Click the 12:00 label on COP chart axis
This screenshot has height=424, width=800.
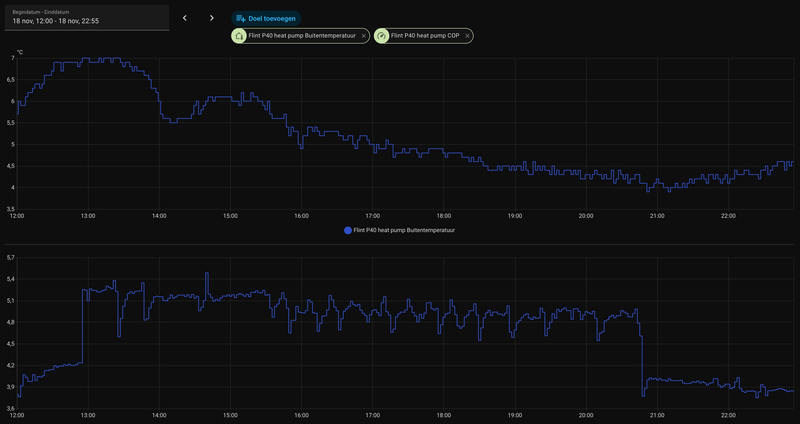coord(17,414)
